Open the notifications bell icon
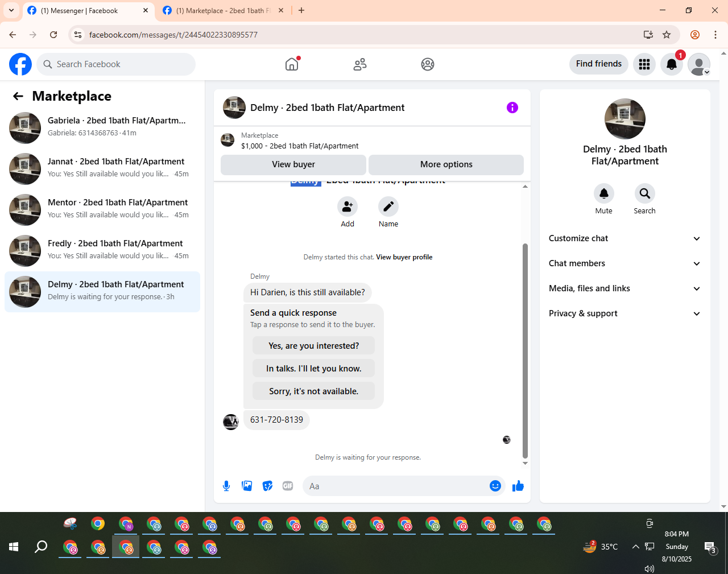This screenshot has width=728, height=574. (x=672, y=64)
